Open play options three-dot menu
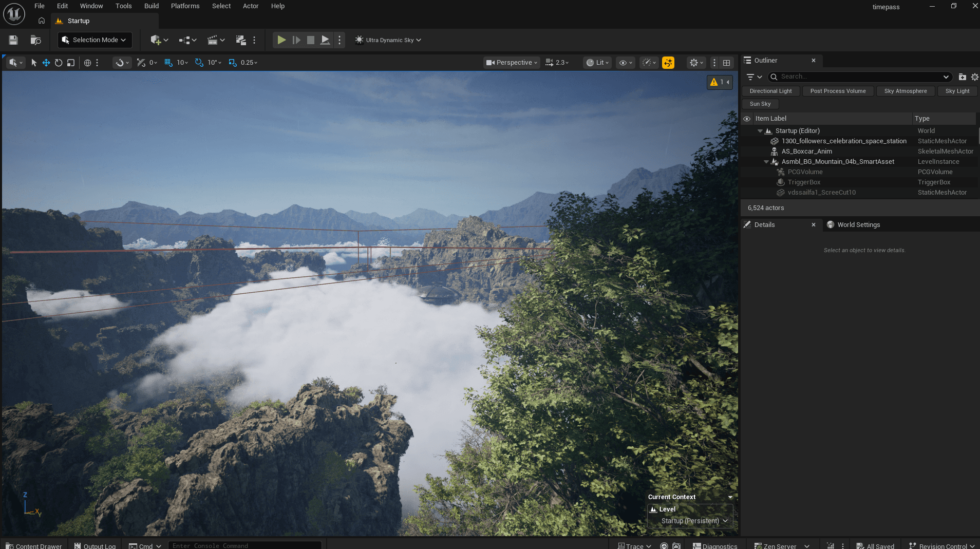Image resolution: width=980 pixels, height=549 pixels. point(340,40)
